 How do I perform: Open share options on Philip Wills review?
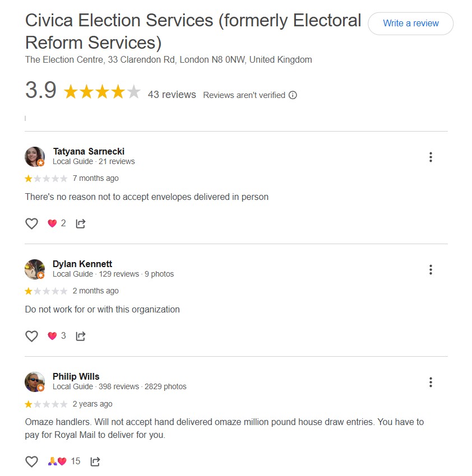[x=95, y=461]
